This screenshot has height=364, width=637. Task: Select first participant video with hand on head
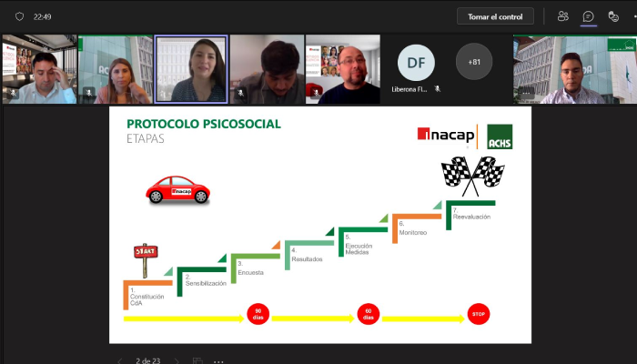pyautogui.click(x=39, y=69)
